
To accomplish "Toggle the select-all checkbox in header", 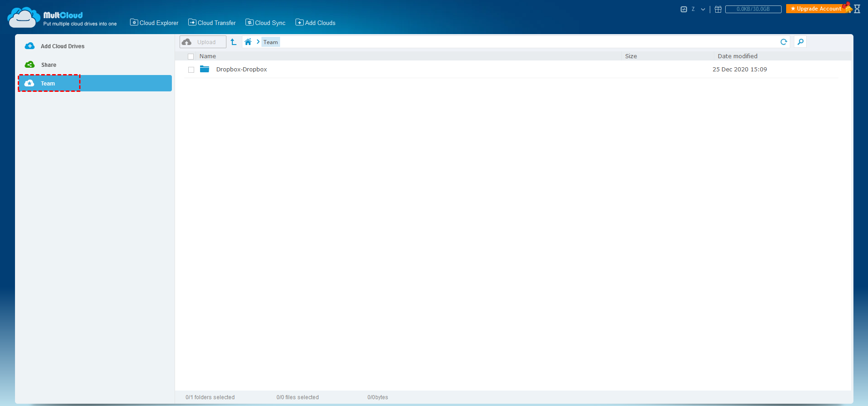I will coord(191,57).
